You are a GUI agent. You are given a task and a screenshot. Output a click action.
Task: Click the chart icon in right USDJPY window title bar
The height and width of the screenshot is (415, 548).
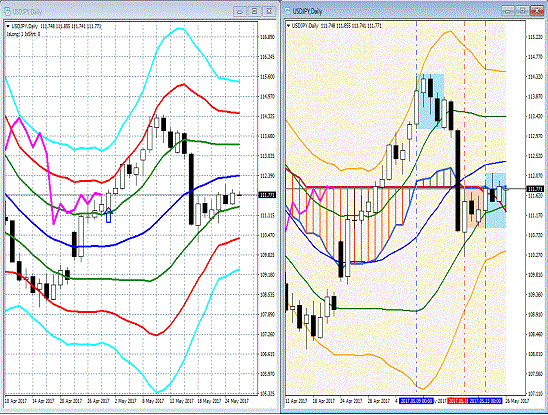(x=288, y=11)
